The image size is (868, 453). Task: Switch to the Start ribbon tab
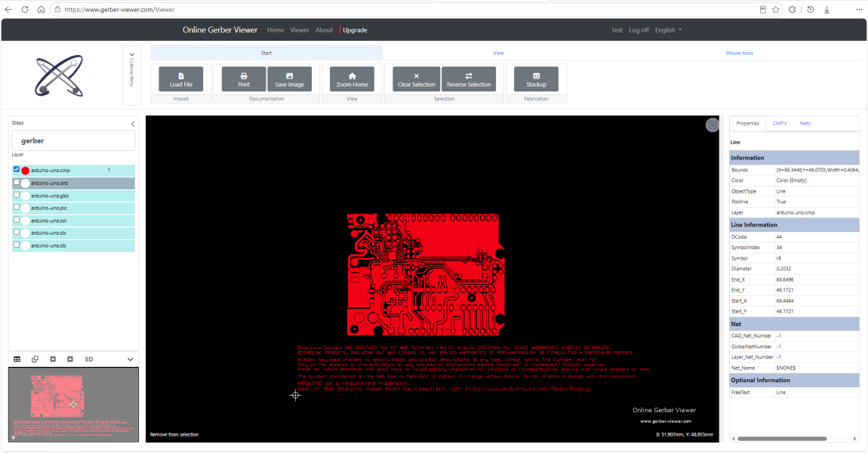(x=266, y=53)
